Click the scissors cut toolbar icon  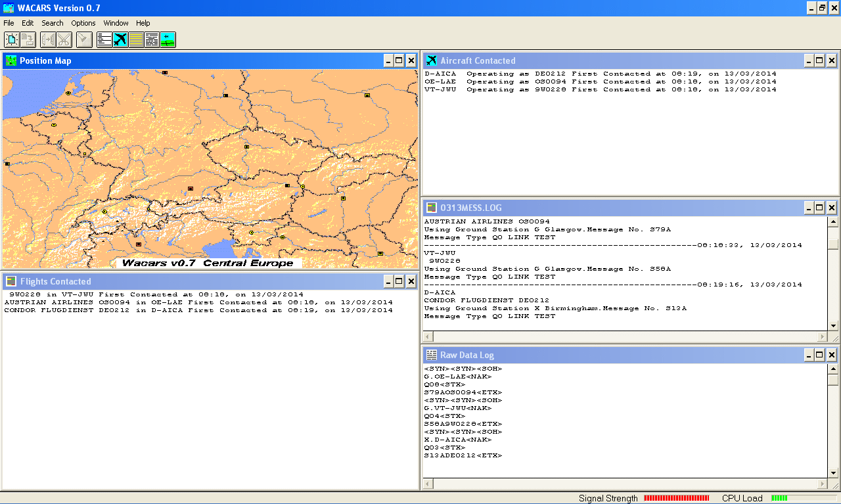point(64,40)
